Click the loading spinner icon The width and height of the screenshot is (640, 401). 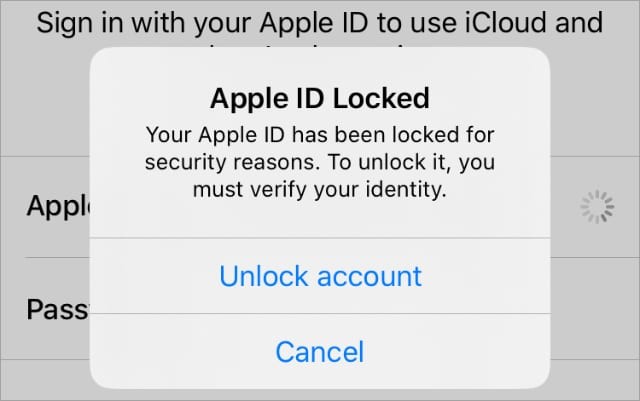click(597, 207)
